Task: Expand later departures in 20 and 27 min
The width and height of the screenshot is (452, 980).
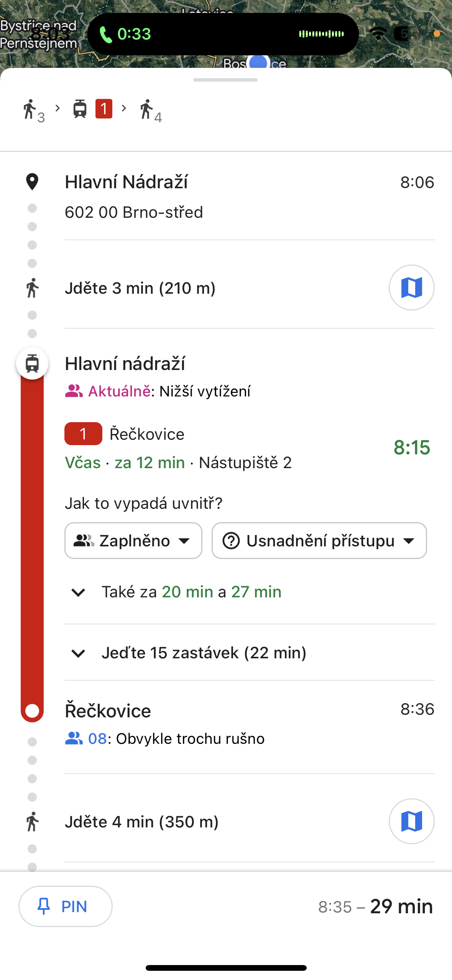Action: coord(191,592)
